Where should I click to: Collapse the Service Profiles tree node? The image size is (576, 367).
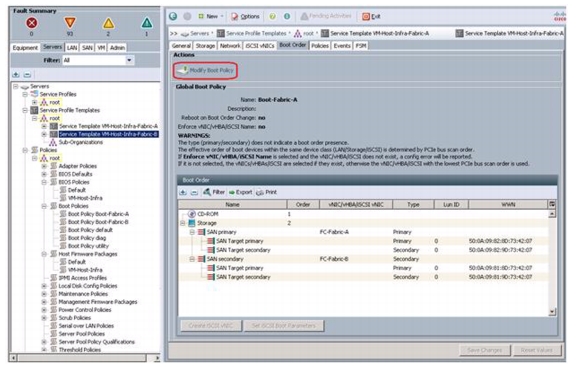coord(25,94)
